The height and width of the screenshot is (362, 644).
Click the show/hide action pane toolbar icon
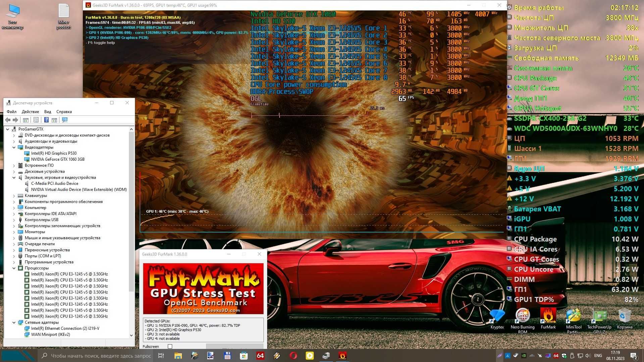click(x=54, y=120)
